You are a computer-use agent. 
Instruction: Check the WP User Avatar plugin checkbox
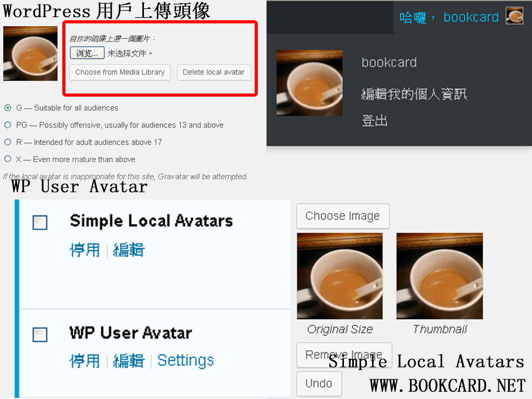[x=40, y=335]
